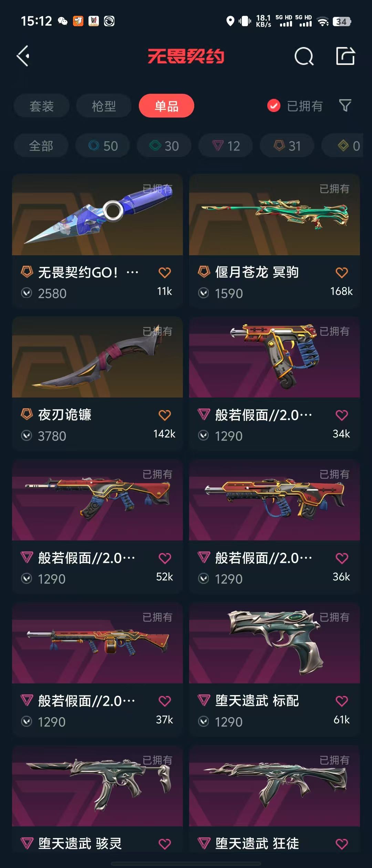
Task: Filter by blue circle tier showing 50
Action: tap(103, 146)
